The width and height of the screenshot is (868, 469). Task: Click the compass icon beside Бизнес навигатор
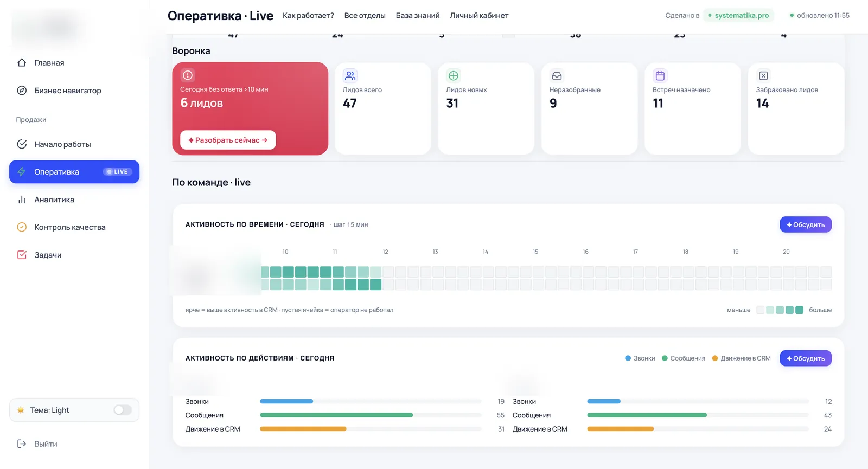[22, 91]
